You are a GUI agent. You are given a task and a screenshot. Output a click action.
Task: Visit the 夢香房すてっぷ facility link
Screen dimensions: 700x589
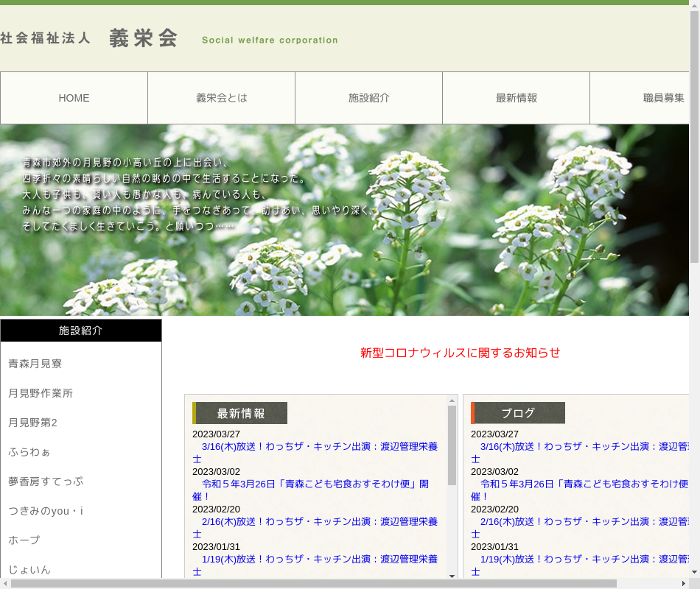46,482
